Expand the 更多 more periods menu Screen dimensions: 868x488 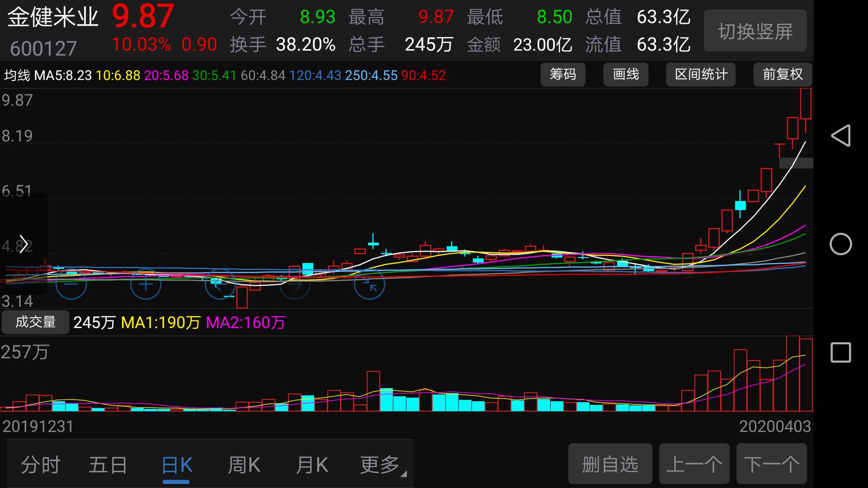coord(382,465)
